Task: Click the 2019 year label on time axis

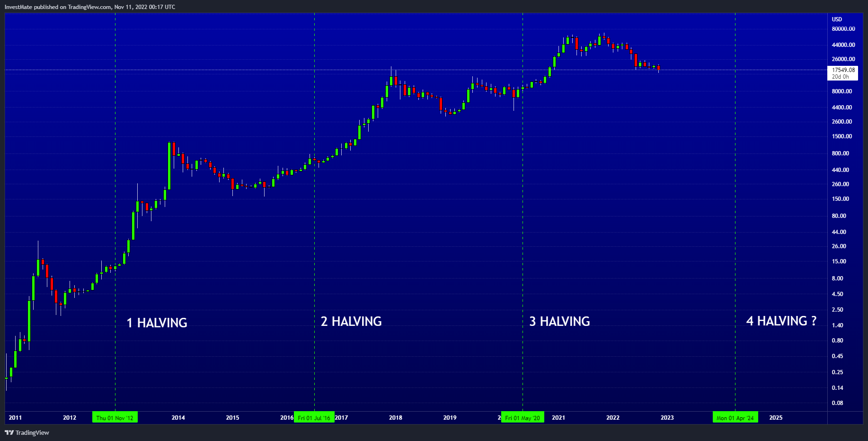Action: tap(450, 418)
